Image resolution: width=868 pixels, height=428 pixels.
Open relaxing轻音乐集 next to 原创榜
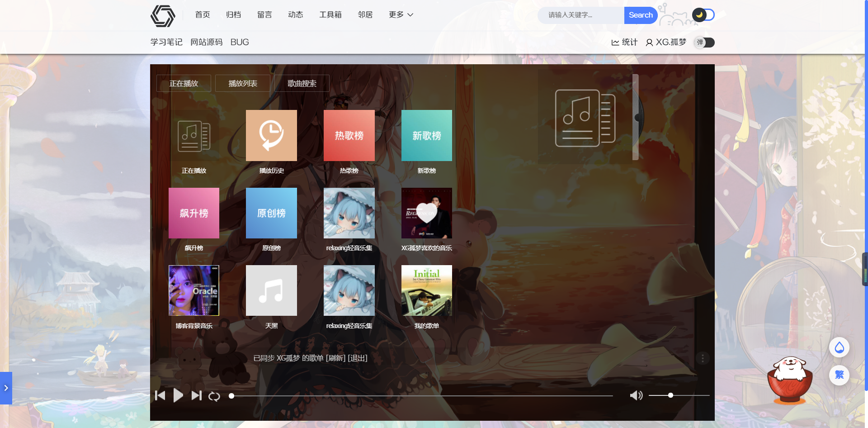pyautogui.click(x=349, y=213)
